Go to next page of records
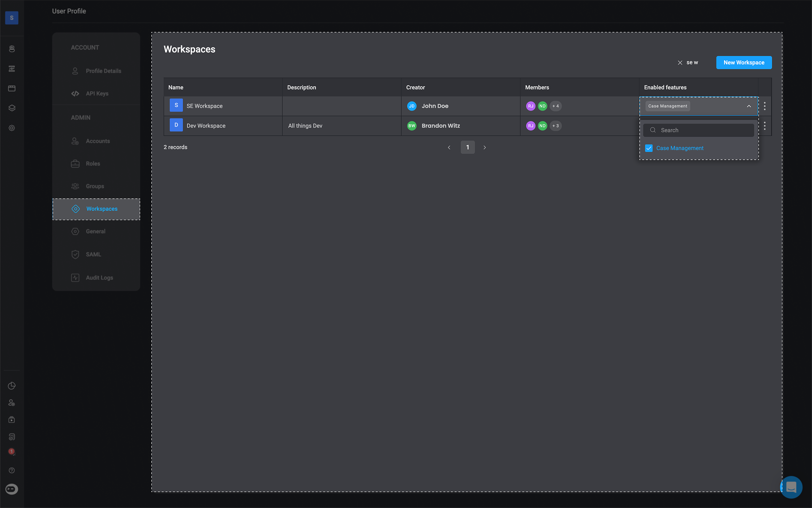Screen dimensions: 812x508 tap(485, 147)
